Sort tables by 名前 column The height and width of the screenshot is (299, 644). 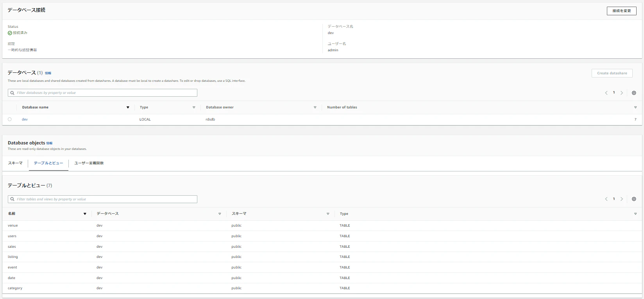pyautogui.click(x=85, y=214)
